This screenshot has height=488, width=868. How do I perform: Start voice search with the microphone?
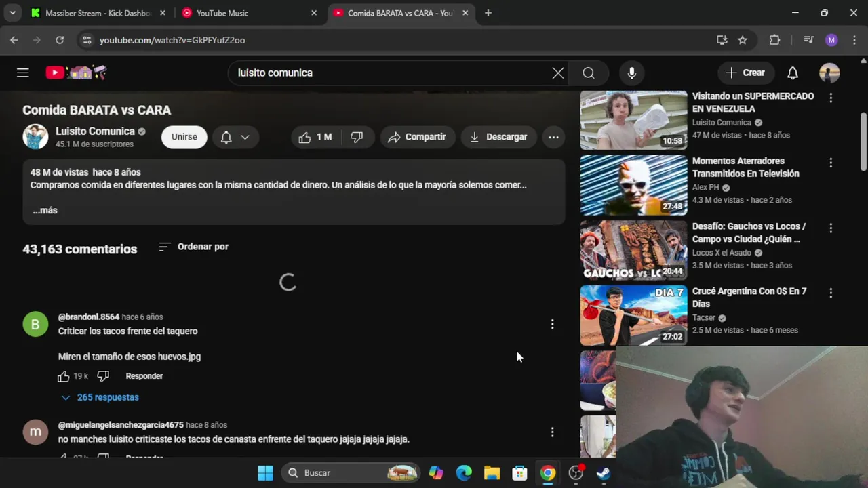click(632, 73)
